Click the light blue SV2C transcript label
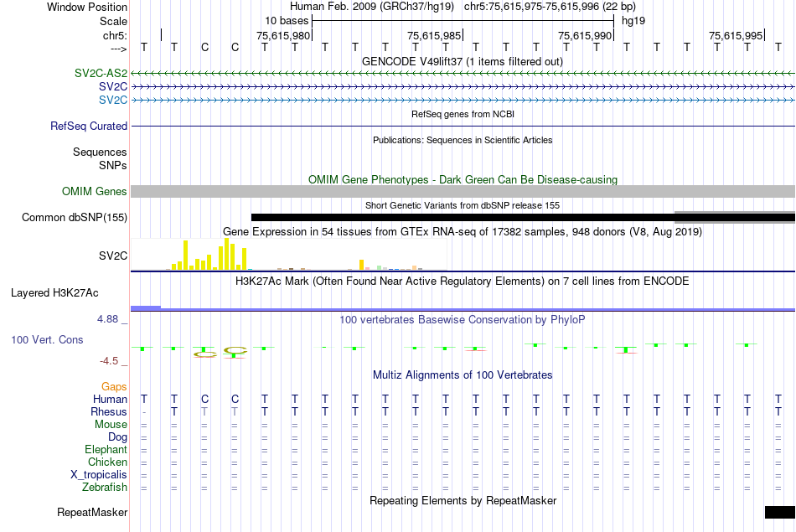 point(113,100)
